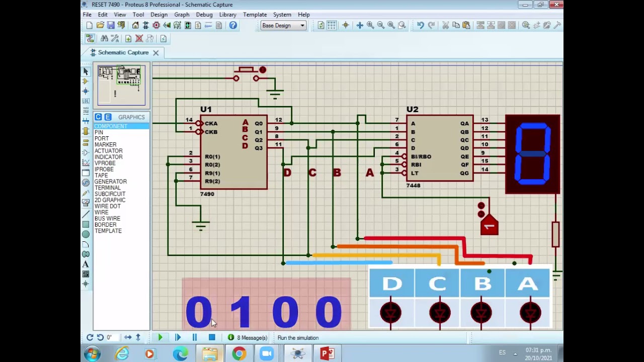Save the project with floppy disk icon

click(111, 25)
